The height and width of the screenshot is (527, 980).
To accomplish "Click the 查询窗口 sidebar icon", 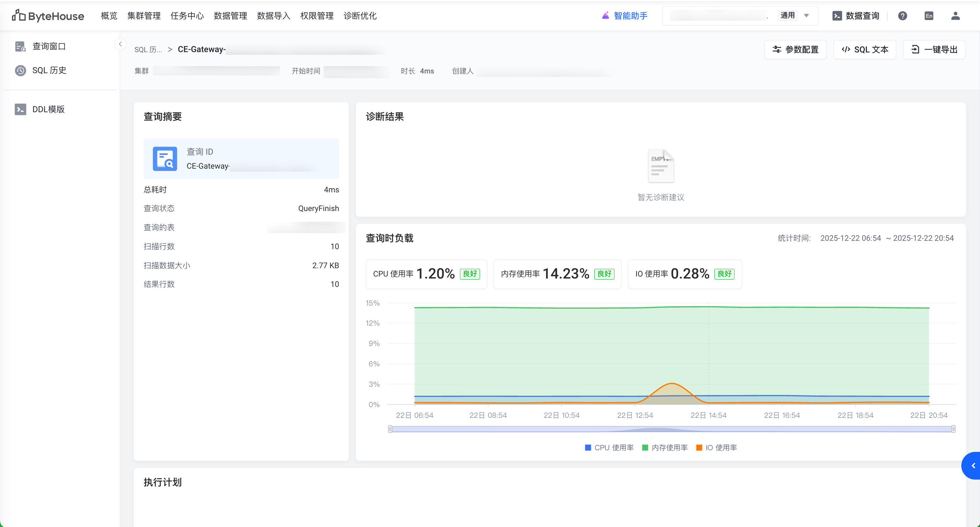I will [x=20, y=46].
